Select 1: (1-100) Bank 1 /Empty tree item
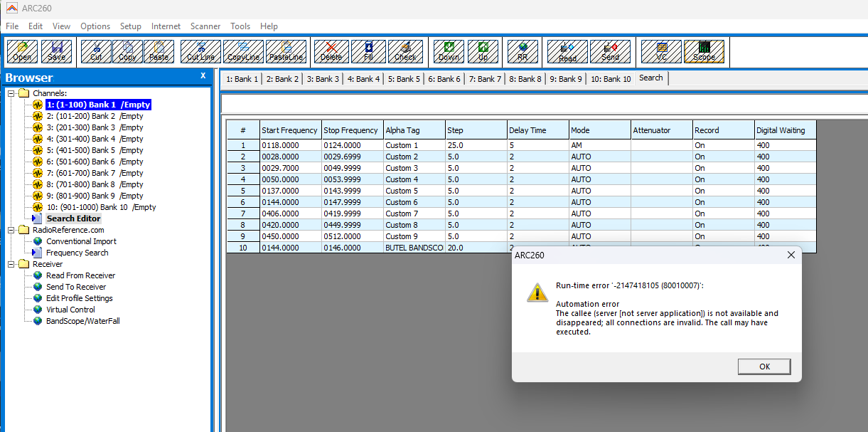The height and width of the screenshot is (432, 868). click(98, 105)
